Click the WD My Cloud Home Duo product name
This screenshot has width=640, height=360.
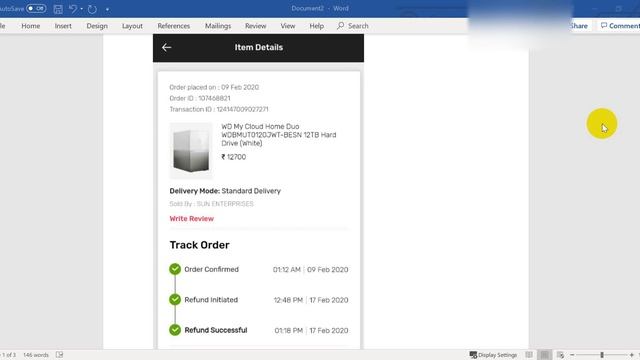pyautogui.click(x=279, y=135)
